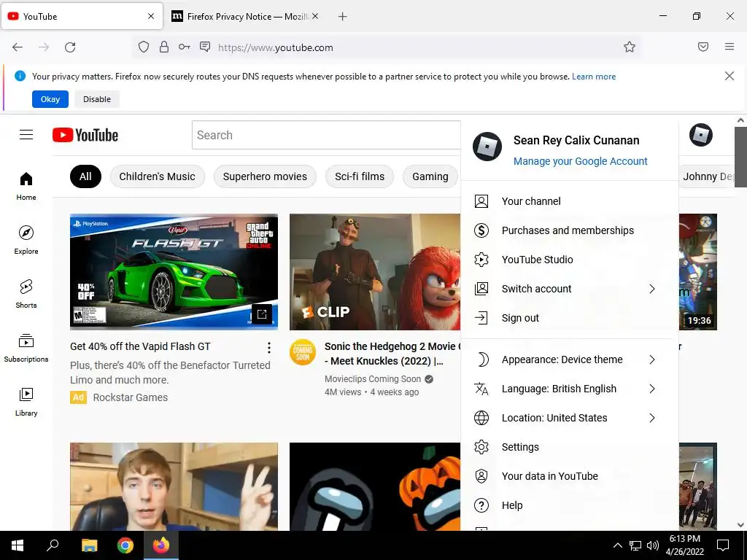Open the Firefox application menu

(x=729, y=47)
